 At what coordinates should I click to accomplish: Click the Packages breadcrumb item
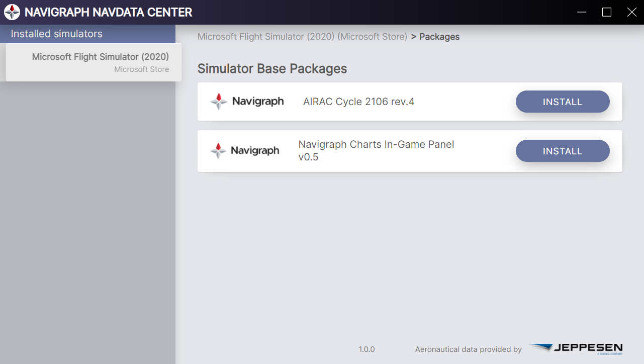click(439, 37)
